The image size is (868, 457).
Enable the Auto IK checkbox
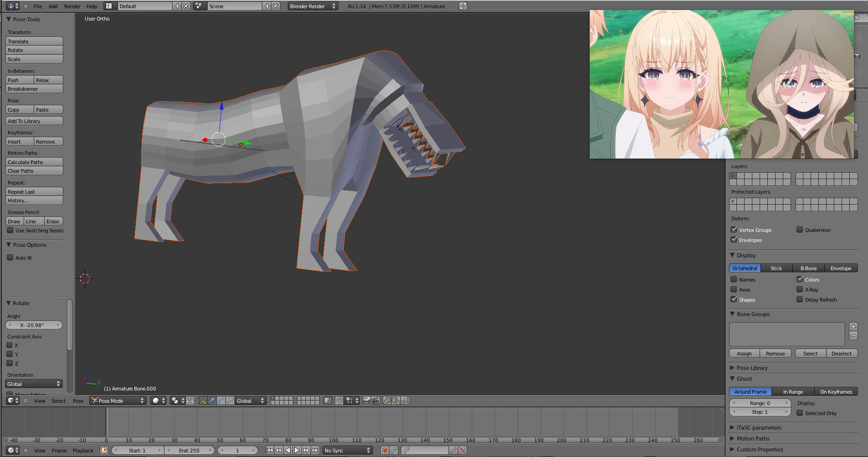coord(10,257)
